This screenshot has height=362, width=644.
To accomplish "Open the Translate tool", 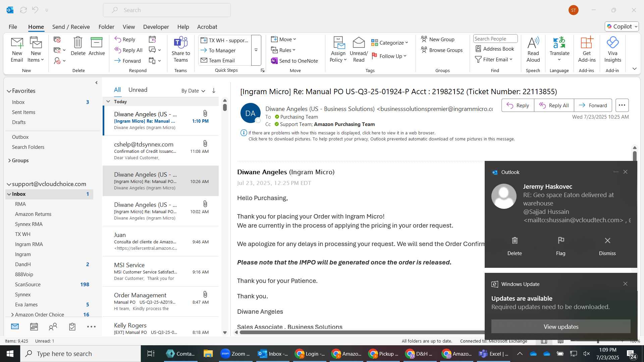I will pos(559,50).
